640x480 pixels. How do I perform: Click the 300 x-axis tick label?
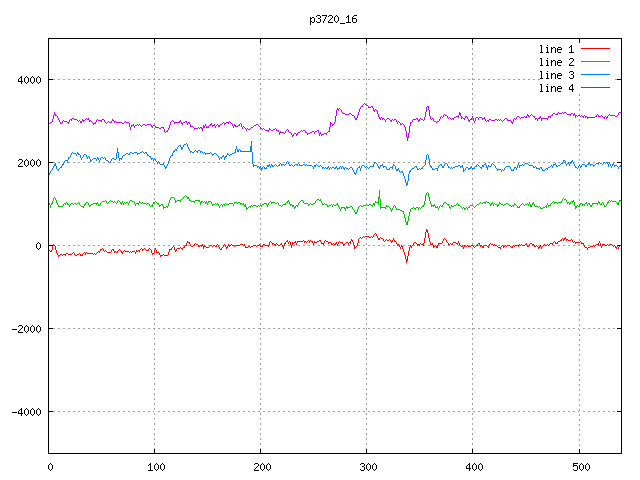367,466
